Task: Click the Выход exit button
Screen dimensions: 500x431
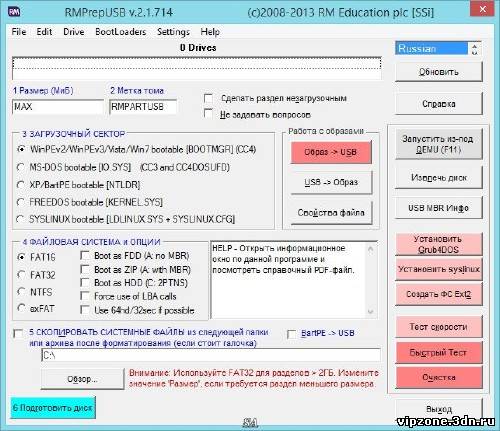Action: point(439,409)
